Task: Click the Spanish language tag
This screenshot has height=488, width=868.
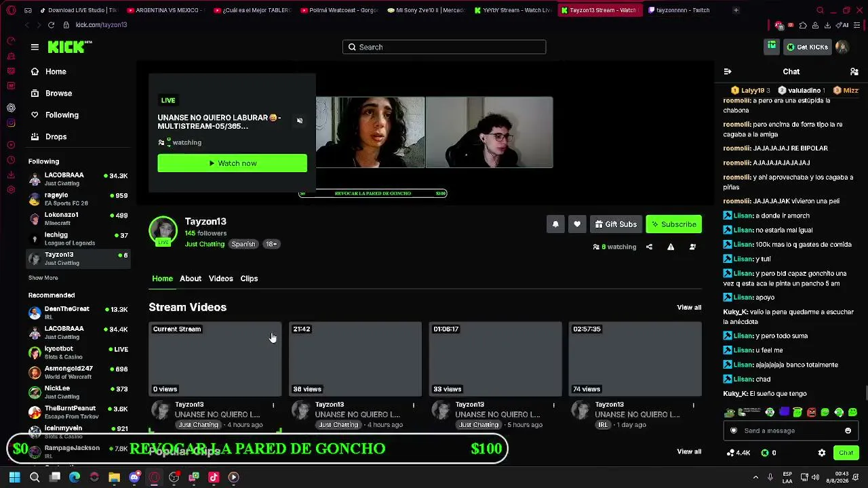Action: click(x=243, y=244)
